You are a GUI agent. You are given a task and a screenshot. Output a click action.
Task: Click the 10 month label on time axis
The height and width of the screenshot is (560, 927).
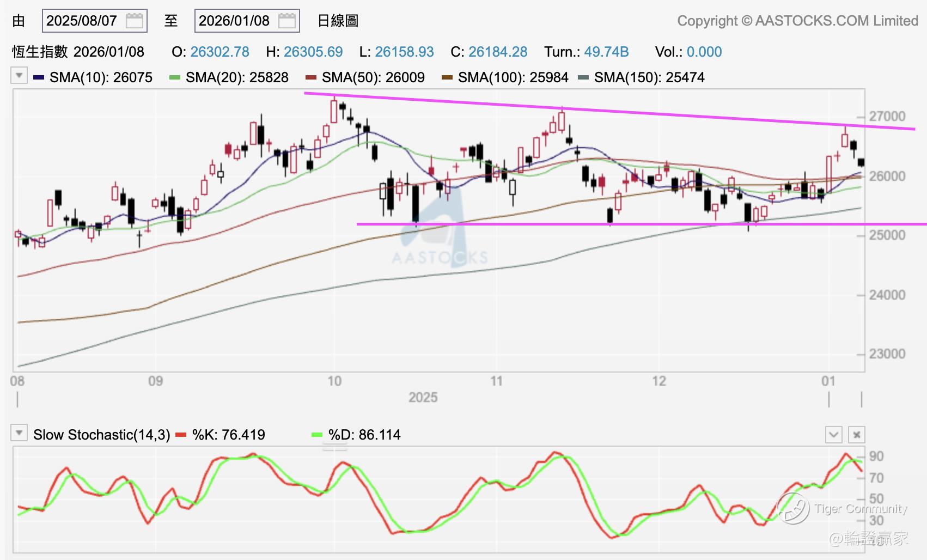(x=334, y=381)
